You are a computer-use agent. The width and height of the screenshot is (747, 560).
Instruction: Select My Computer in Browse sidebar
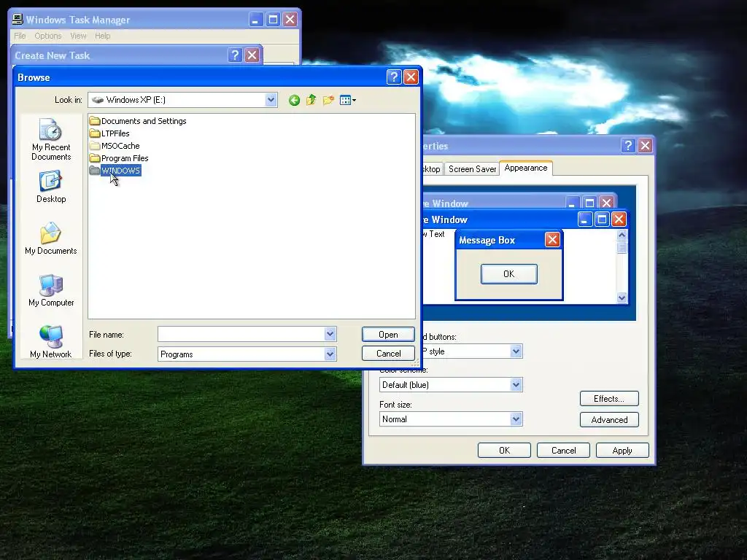51,290
